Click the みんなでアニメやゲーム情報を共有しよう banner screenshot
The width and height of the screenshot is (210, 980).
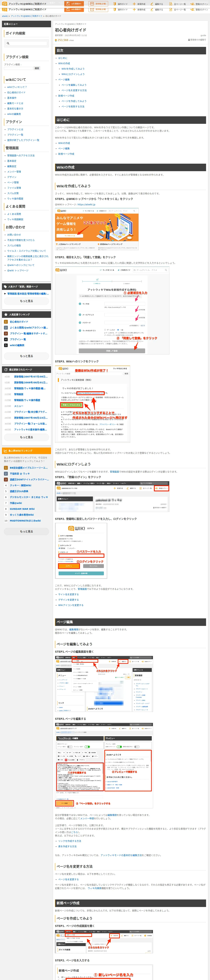97,229
